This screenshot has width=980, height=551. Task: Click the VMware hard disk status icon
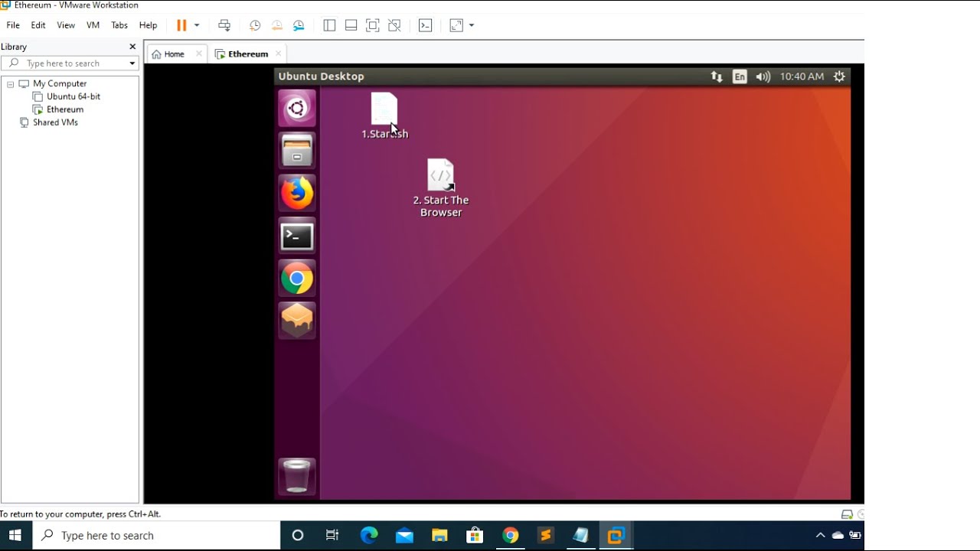[x=847, y=514]
